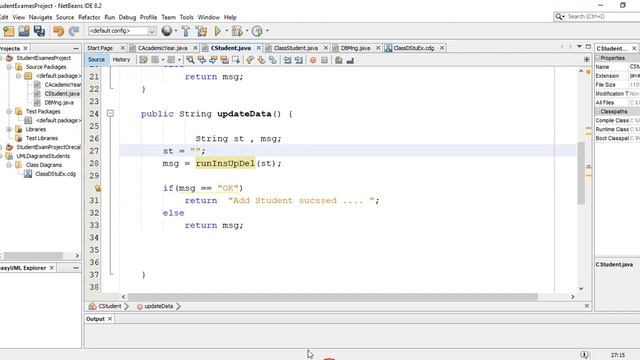Viewport: 640px width, 360px height.
Task: Click the Comment editor toolbar icon
Action: point(338,60)
